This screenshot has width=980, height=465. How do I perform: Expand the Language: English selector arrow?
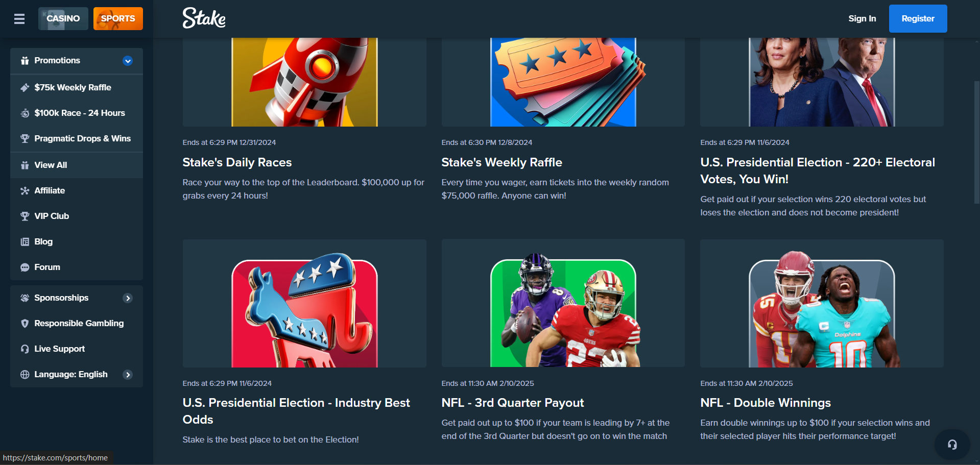tap(128, 375)
